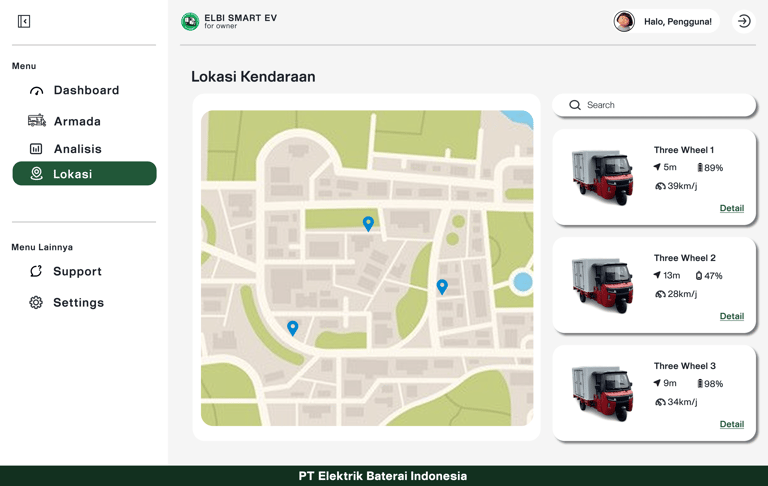768x486 pixels.
Task: Click the Dashboard gauge icon
Action: point(36,91)
